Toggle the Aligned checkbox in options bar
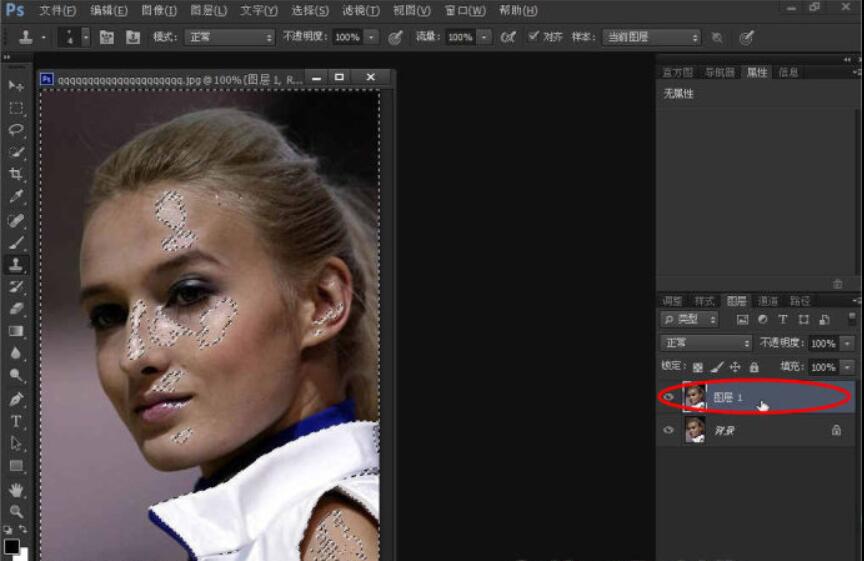Viewport: 864px width, 561px height. coord(533,36)
